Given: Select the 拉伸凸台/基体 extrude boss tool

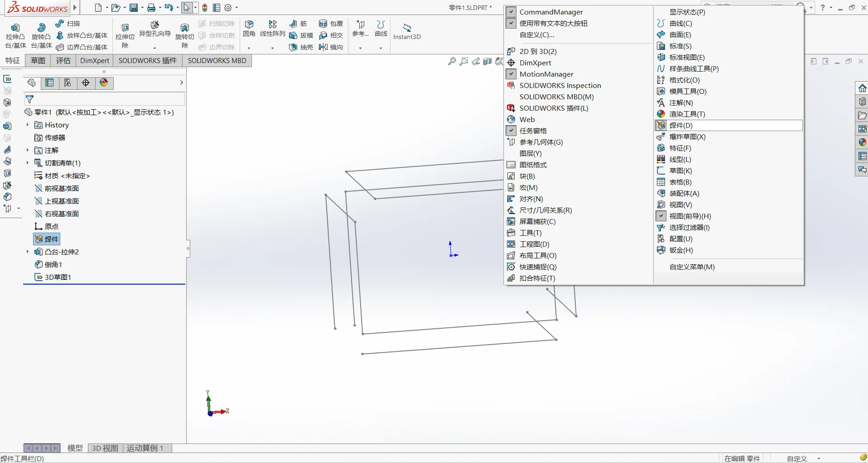Looking at the screenshot, I should (x=15, y=36).
